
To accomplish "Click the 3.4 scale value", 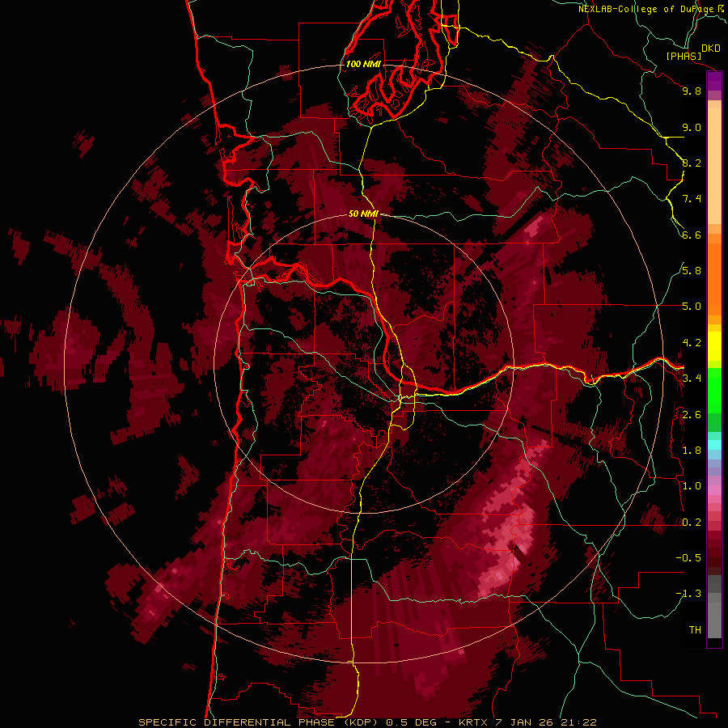I will pos(692,379).
